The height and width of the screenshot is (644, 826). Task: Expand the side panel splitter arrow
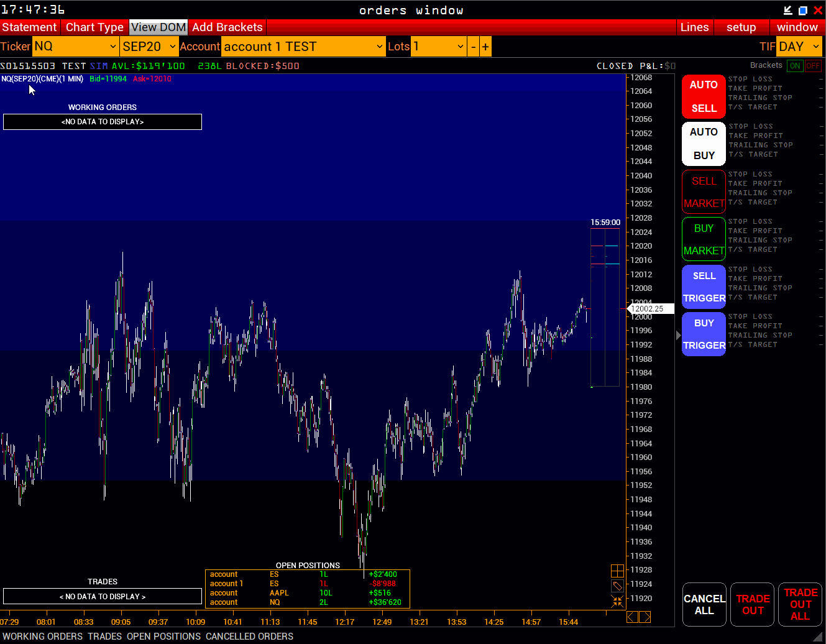click(x=678, y=335)
